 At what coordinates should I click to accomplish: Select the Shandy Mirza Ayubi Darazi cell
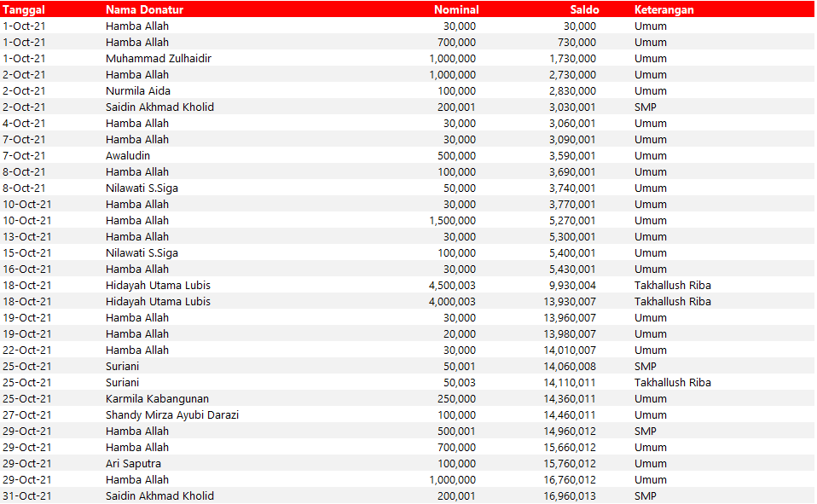point(172,415)
